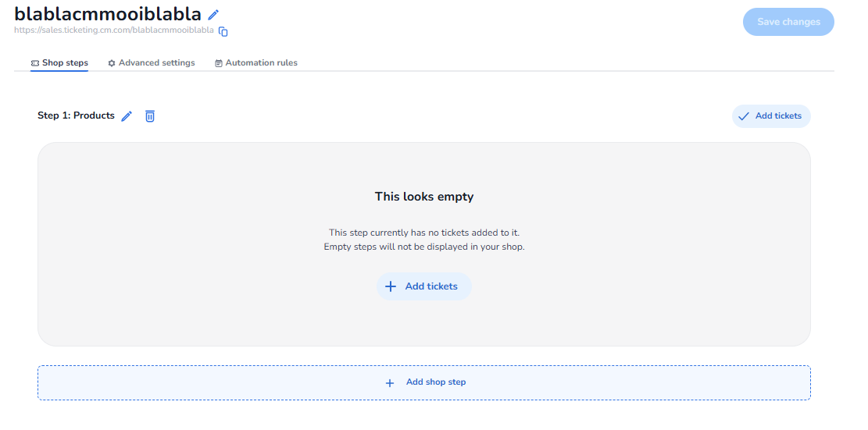
Task: Click the ticket icon on the Shop steps tab
Action: coord(35,63)
